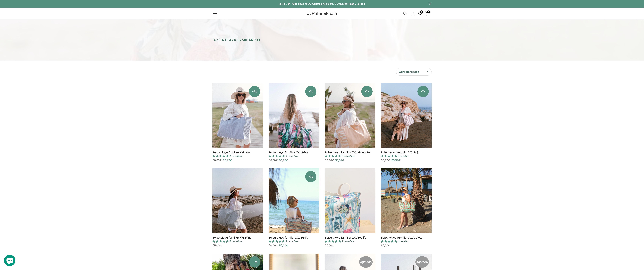The image size is (644, 270).
Task: Click the star rating of XXL Briza
Action: (277, 156)
